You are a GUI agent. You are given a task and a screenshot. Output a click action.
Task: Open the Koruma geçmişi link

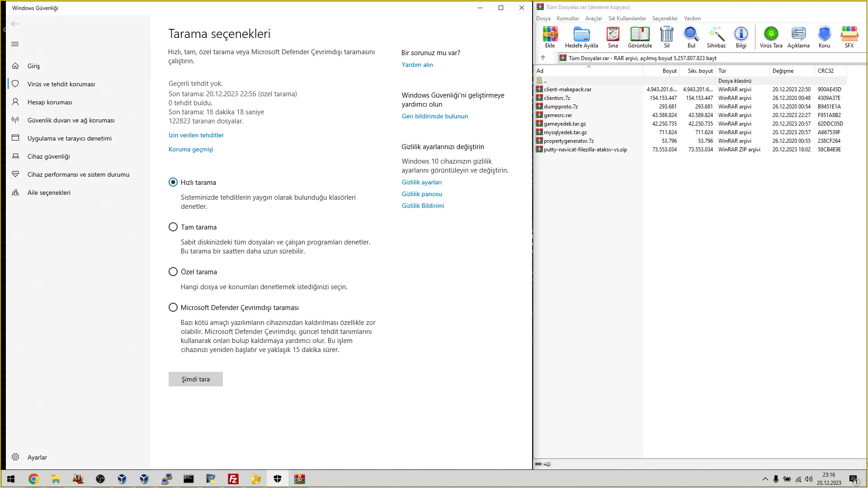191,149
